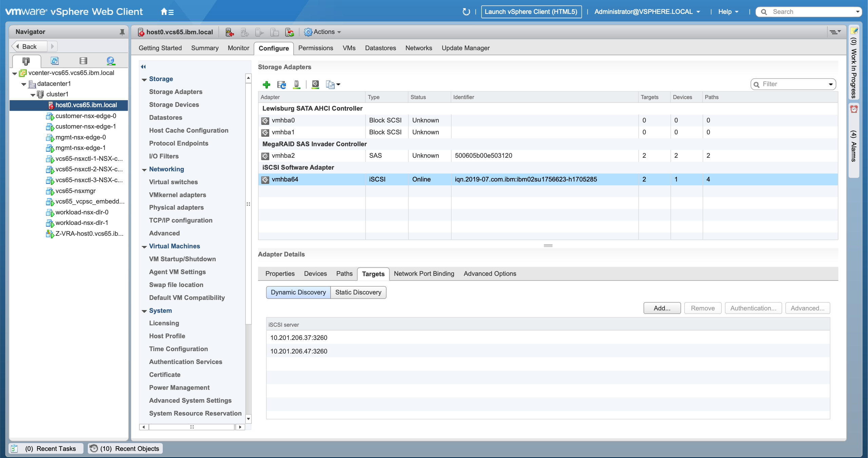Open Alarms side panel icon
The height and width of the screenshot is (458, 868).
[x=854, y=109]
